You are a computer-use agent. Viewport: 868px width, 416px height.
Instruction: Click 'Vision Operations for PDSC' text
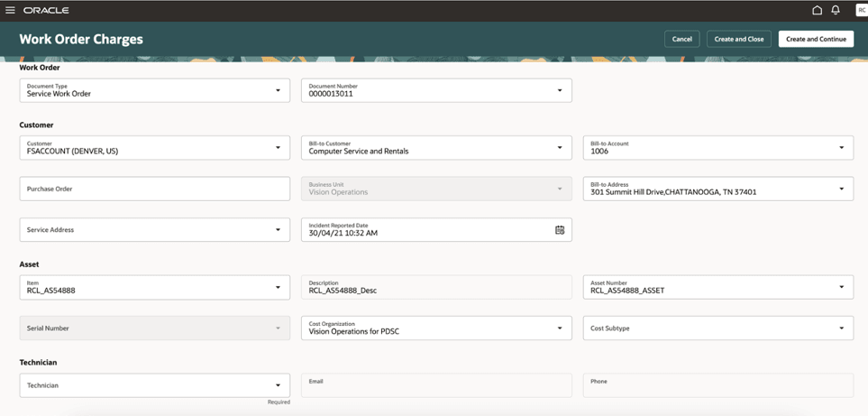(353, 332)
